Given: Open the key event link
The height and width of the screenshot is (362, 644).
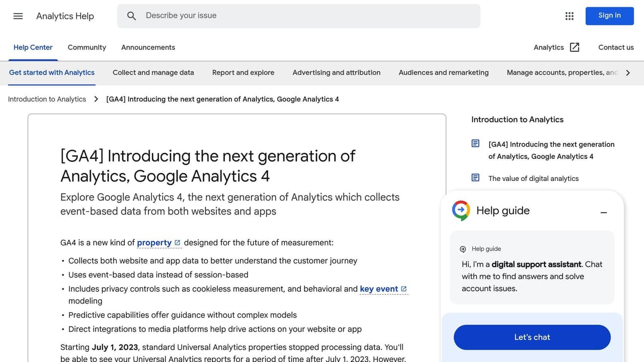Looking at the screenshot, I should coord(379,289).
